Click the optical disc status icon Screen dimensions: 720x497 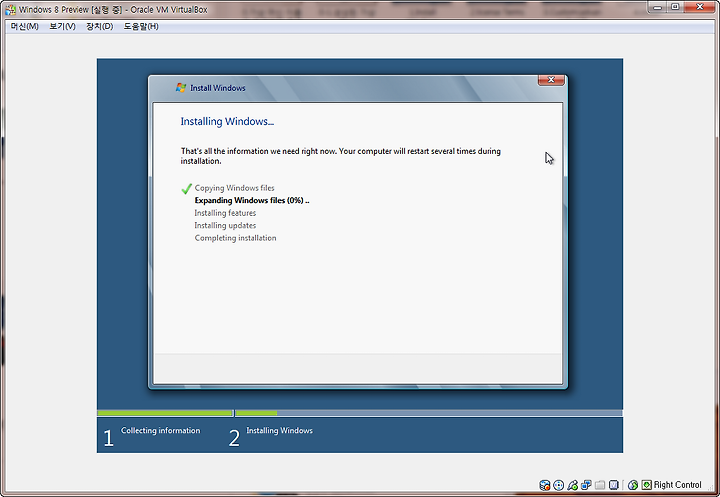click(x=558, y=485)
